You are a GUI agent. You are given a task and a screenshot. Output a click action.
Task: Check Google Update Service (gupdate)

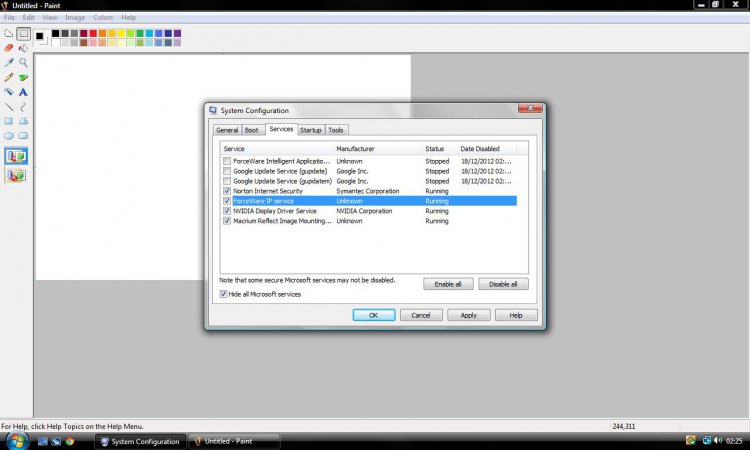tap(227, 171)
